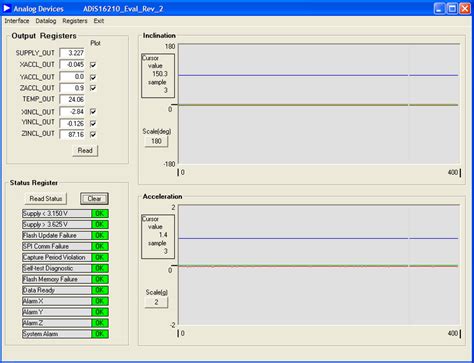Click the Alarm X status row
Screen dimensions: 474x363
[x=65, y=301]
